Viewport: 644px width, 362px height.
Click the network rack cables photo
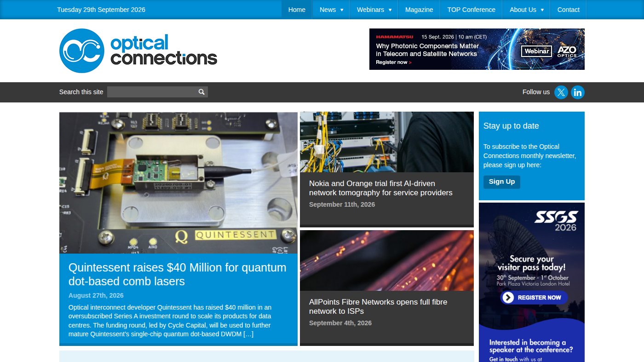[387, 142]
